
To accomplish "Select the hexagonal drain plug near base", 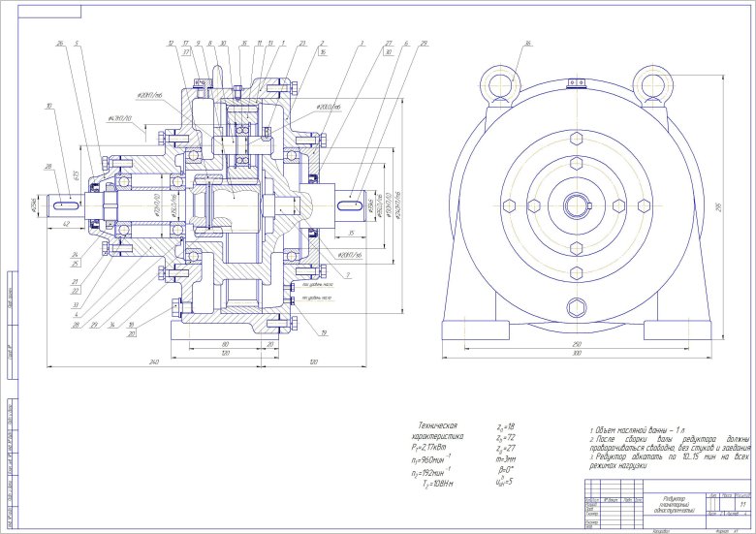I will click(578, 308).
